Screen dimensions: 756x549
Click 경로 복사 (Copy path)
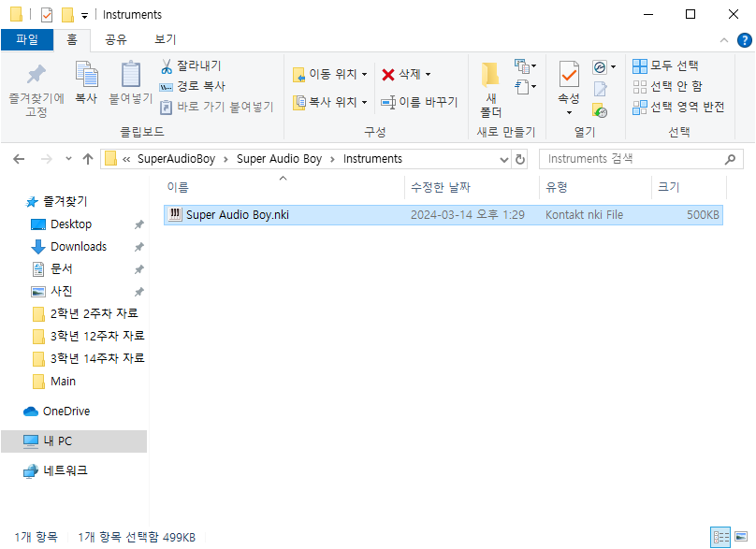tap(193, 86)
